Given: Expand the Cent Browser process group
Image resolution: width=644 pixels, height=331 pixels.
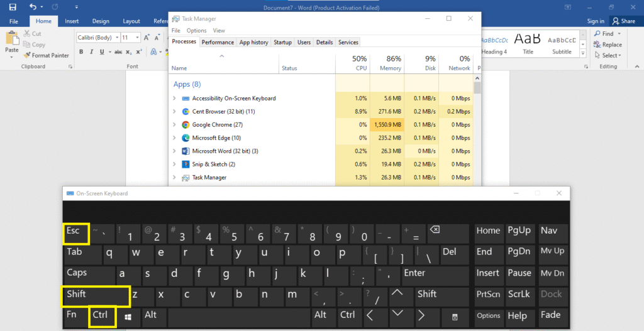Looking at the screenshot, I should tap(174, 112).
